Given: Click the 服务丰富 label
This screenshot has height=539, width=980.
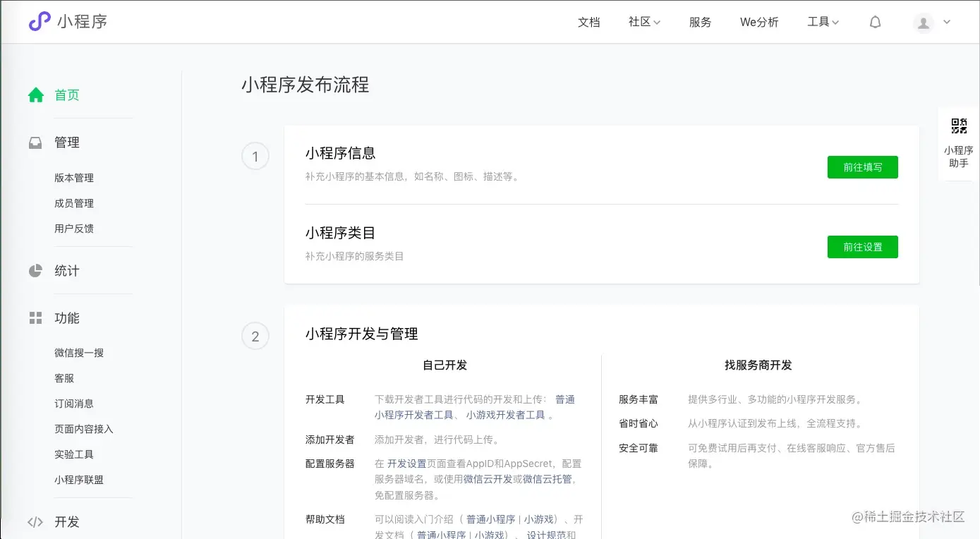Looking at the screenshot, I should click(639, 399).
